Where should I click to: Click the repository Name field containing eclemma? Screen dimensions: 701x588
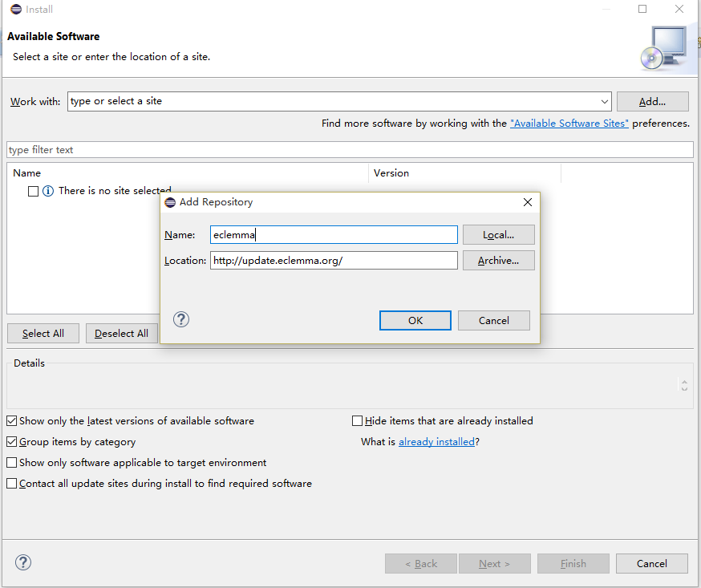click(x=334, y=235)
